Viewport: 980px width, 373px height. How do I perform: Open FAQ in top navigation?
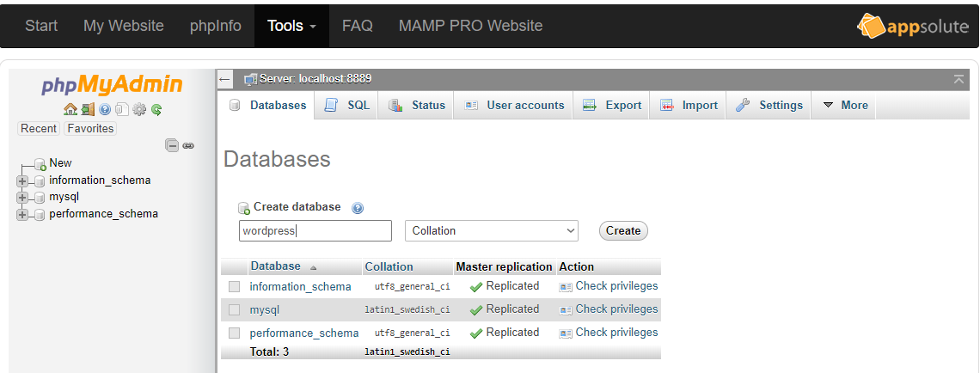tap(358, 27)
